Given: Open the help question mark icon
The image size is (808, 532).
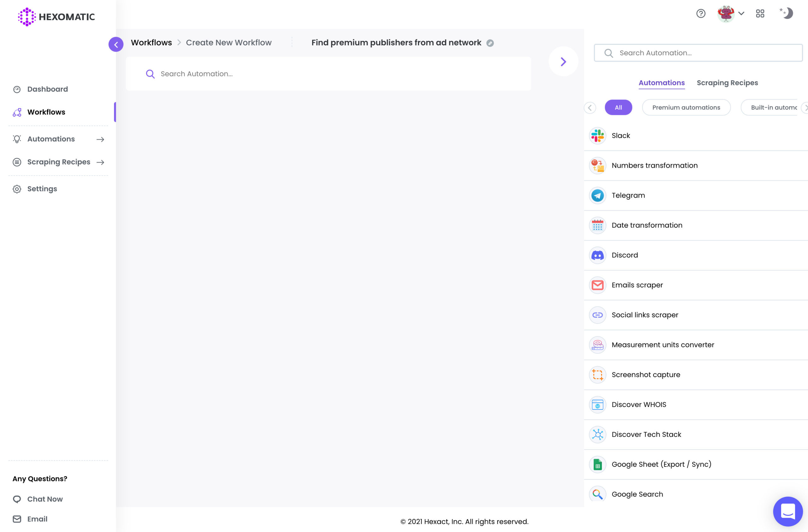Looking at the screenshot, I should [701, 14].
